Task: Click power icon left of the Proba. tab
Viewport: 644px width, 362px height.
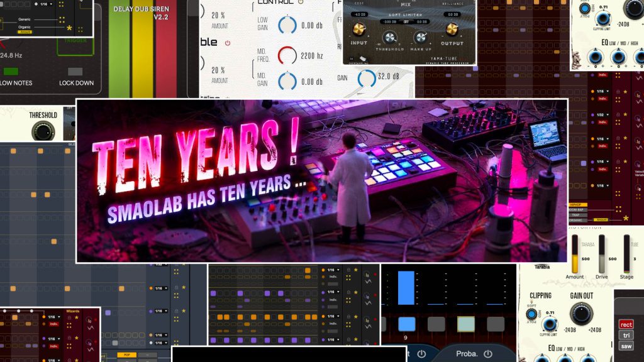Action: pyautogui.click(x=421, y=354)
